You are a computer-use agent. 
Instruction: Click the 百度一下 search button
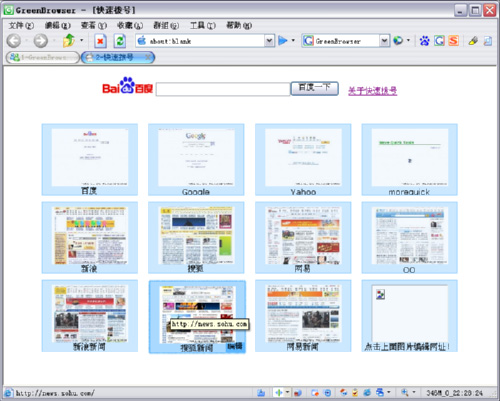click(x=314, y=88)
